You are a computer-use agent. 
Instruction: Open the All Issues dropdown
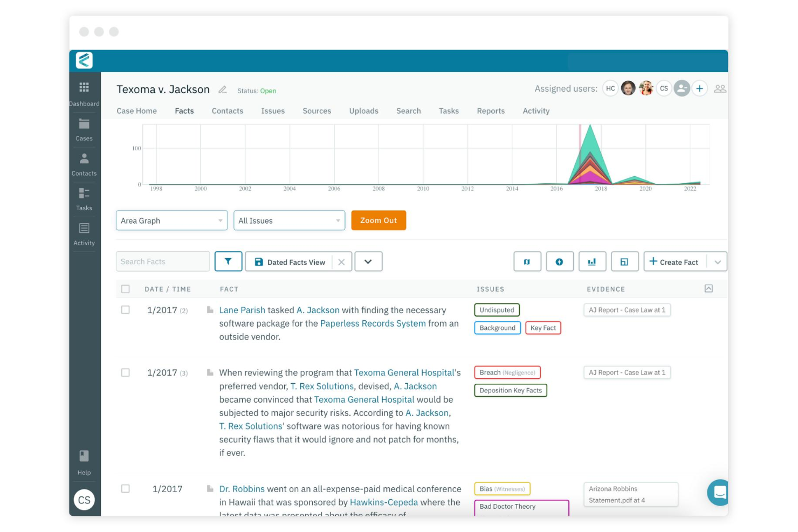[289, 220]
